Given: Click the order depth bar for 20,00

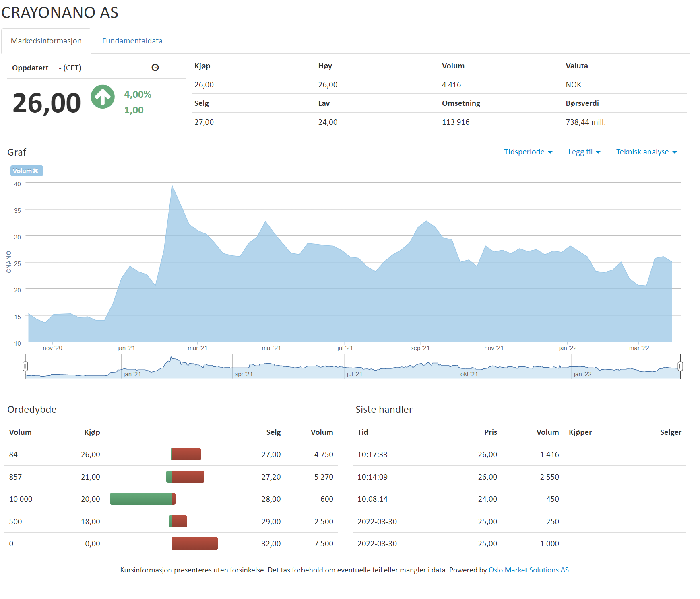Looking at the screenshot, I should click(x=142, y=499).
